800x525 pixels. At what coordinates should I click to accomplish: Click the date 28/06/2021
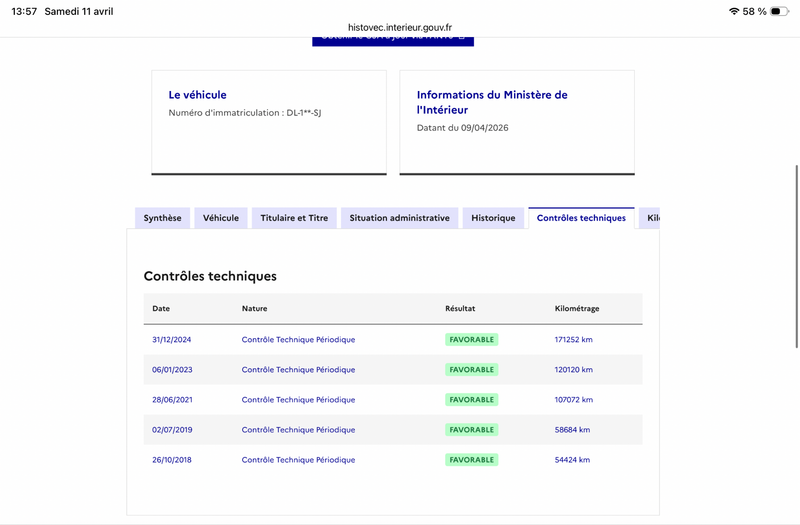pyautogui.click(x=172, y=399)
